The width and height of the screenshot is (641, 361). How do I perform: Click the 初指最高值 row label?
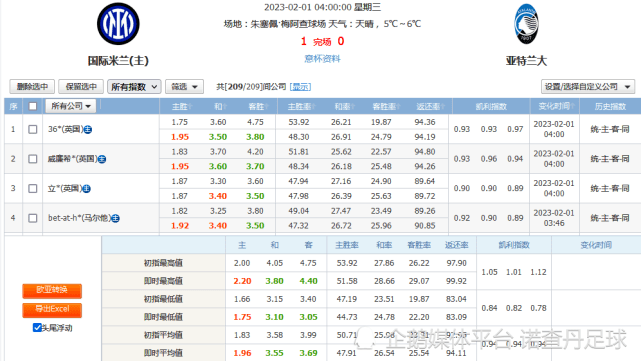tap(163, 263)
